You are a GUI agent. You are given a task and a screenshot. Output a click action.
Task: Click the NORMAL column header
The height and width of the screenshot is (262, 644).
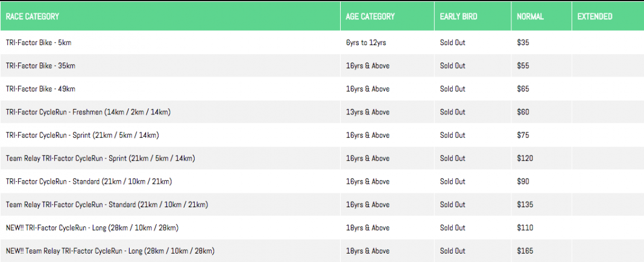(x=531, y=16)
